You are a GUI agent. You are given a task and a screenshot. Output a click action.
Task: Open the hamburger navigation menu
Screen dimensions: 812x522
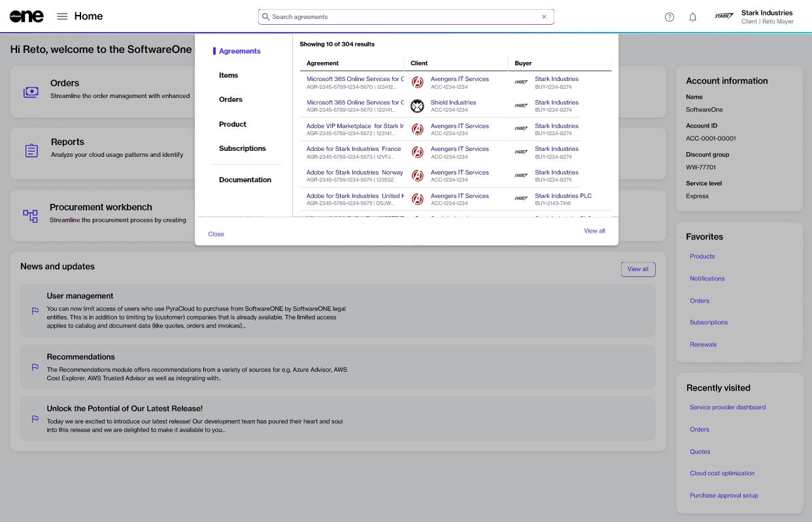click(x=62, y=16)
